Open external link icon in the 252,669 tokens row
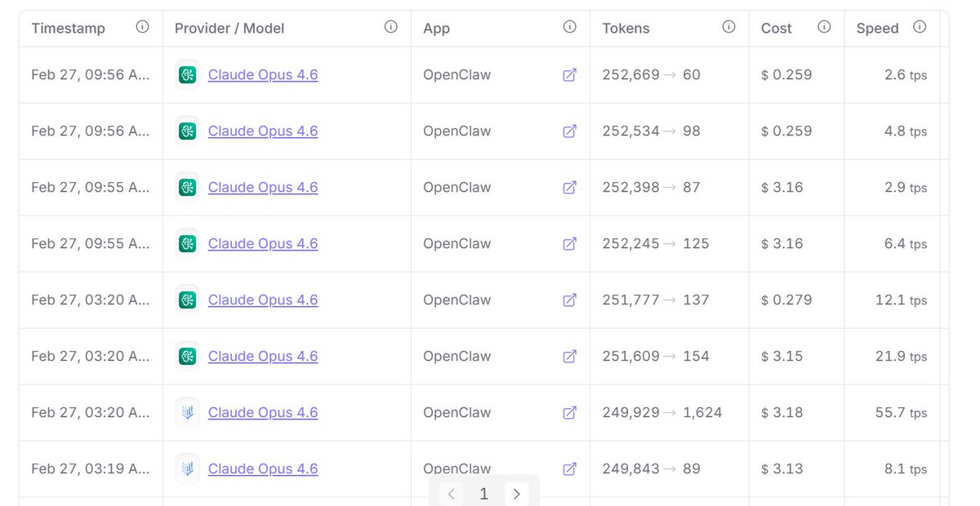 [570, 75]
